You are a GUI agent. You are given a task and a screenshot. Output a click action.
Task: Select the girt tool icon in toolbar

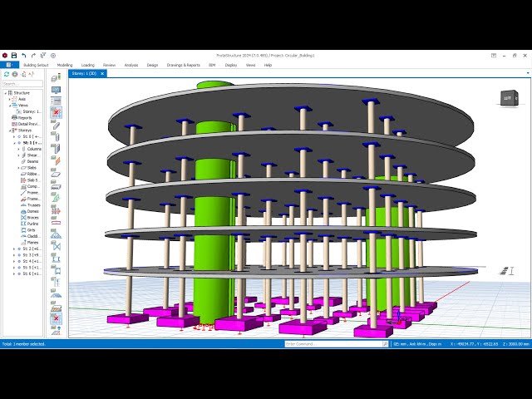[x=56, y=270]
